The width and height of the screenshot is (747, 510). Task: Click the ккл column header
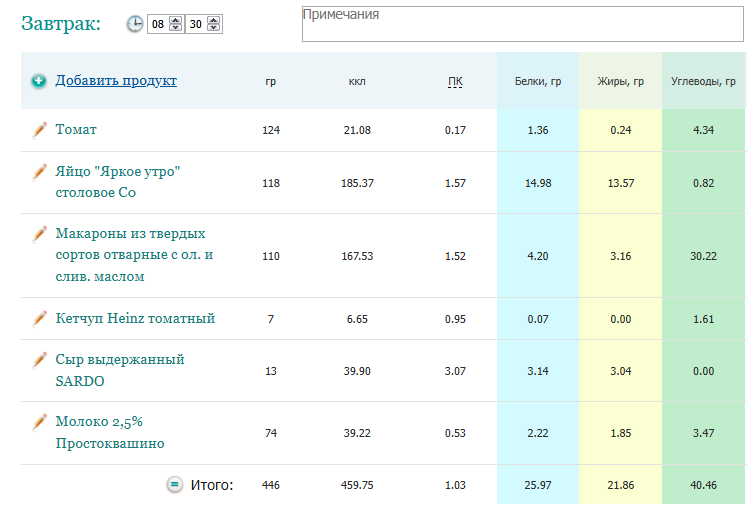coord(357,81)
